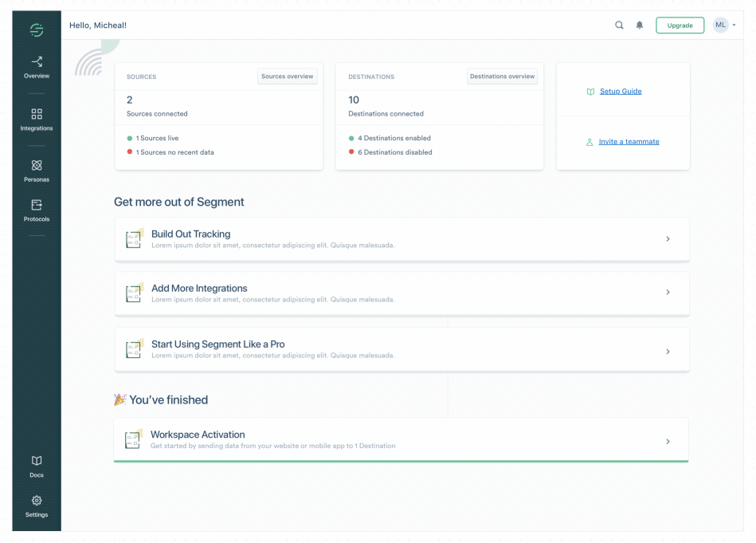Open Destinations overview

(x=502, y=77)
